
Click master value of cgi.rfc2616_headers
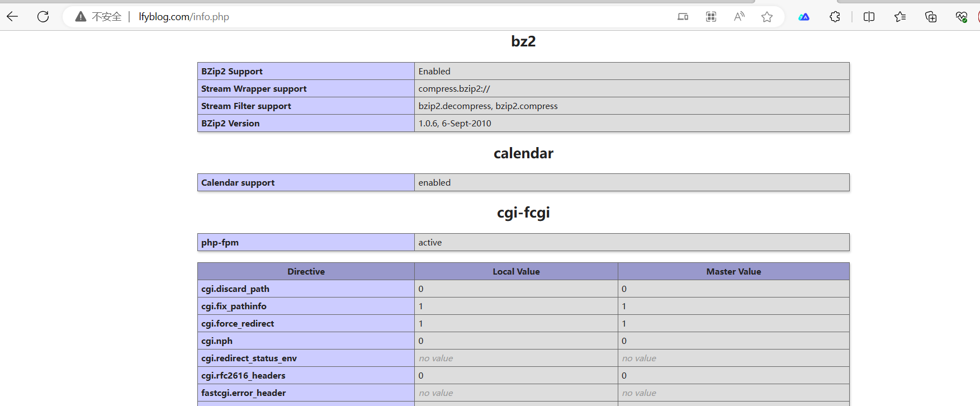coord(624,375)
